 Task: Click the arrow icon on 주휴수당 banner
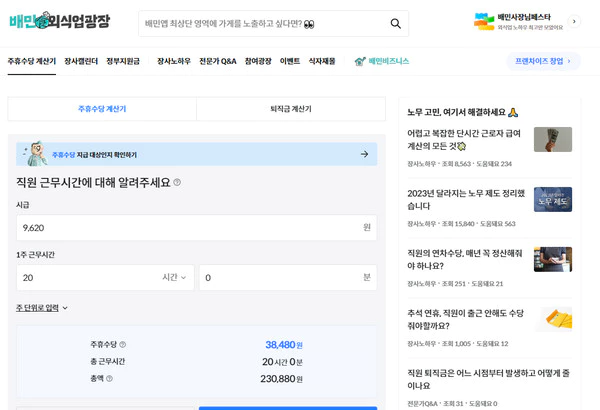pos(364,154)
